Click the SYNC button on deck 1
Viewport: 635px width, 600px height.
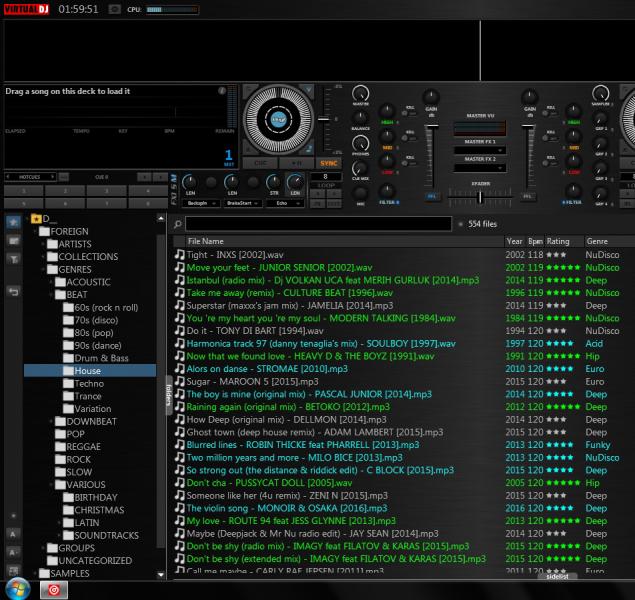coord(328,163)
